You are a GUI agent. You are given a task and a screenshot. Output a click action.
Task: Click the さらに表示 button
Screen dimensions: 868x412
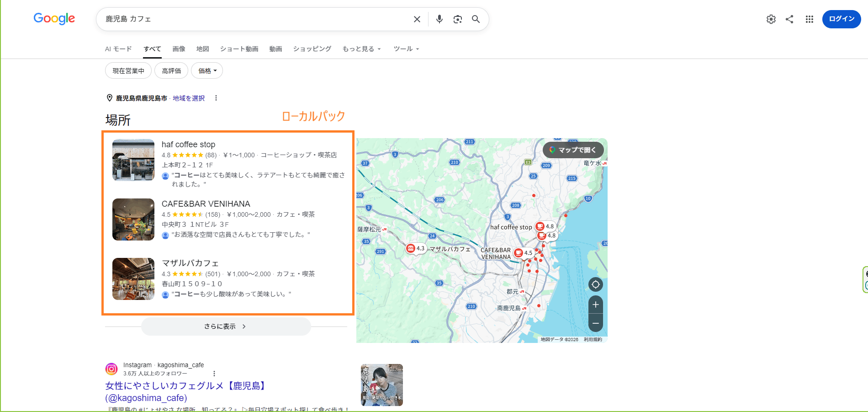226,326
